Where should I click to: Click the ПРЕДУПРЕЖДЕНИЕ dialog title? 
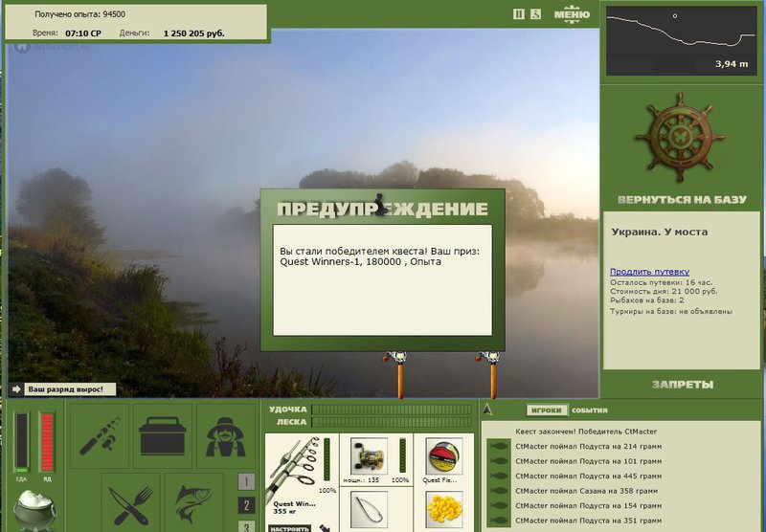coord(382,209)
